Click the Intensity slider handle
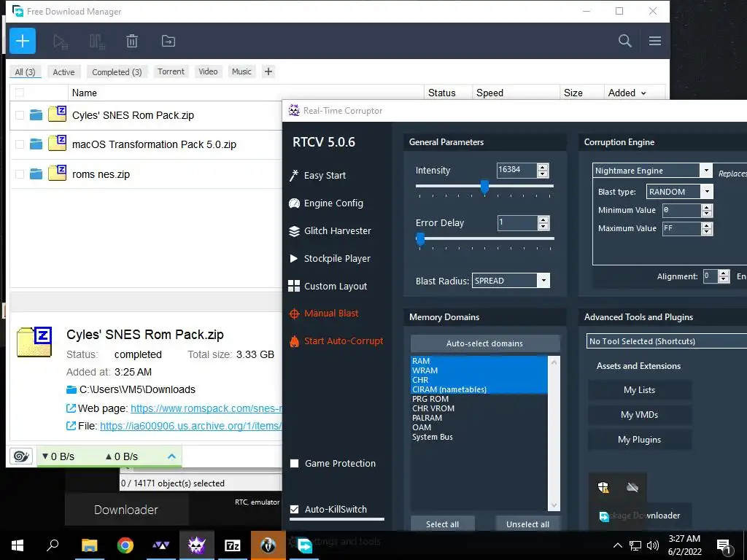The width and height of the screenshot is (747, 560). point(484,187)
